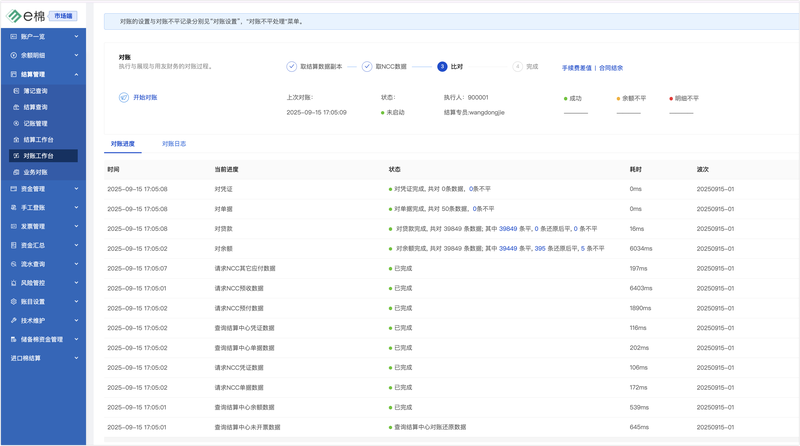Expand the 余额明细 sidebar menu

click(77, 55)
